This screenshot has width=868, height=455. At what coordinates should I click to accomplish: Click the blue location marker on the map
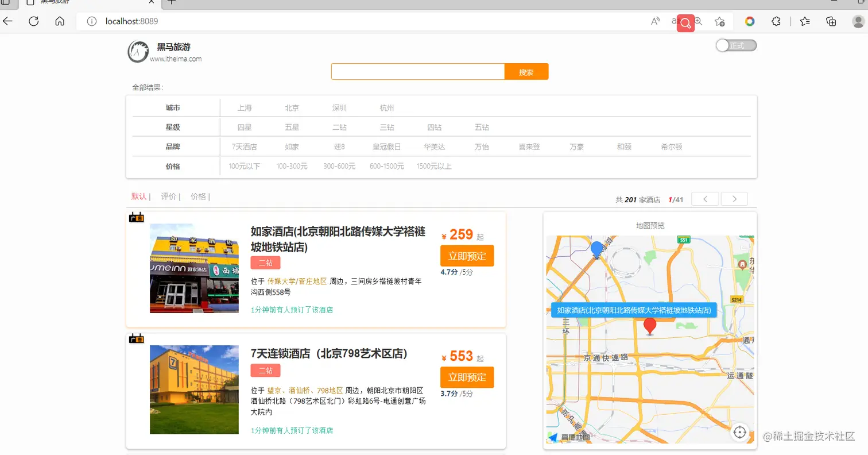(596, 249)
